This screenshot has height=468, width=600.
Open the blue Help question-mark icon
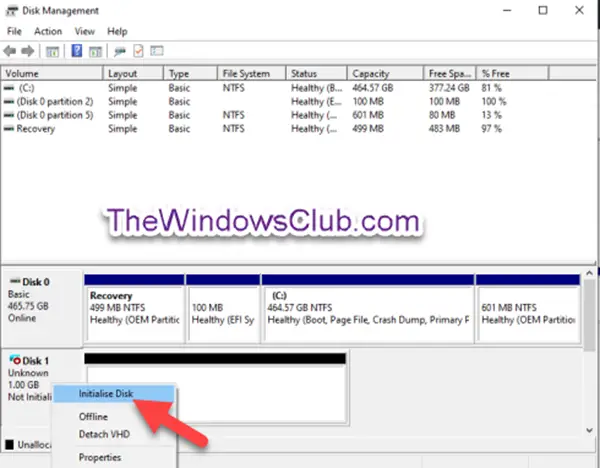(x=77, y=51)
